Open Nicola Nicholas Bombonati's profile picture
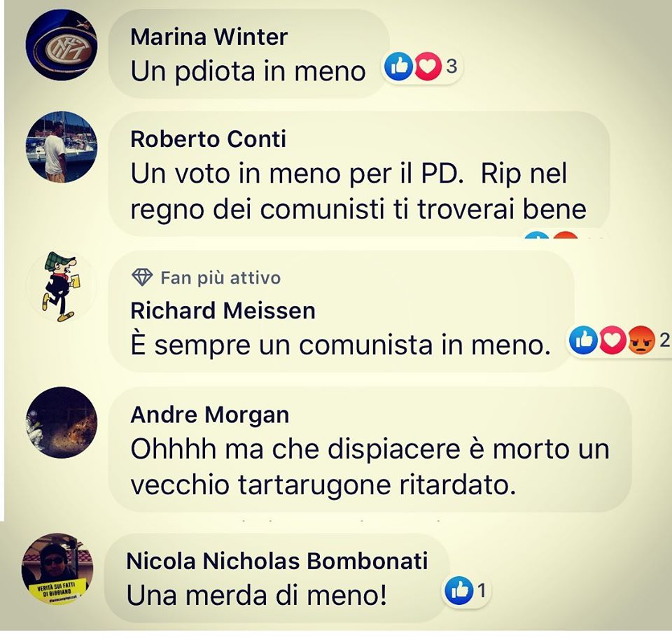Screen dimensions: 672x642 (x=57, y=568)
